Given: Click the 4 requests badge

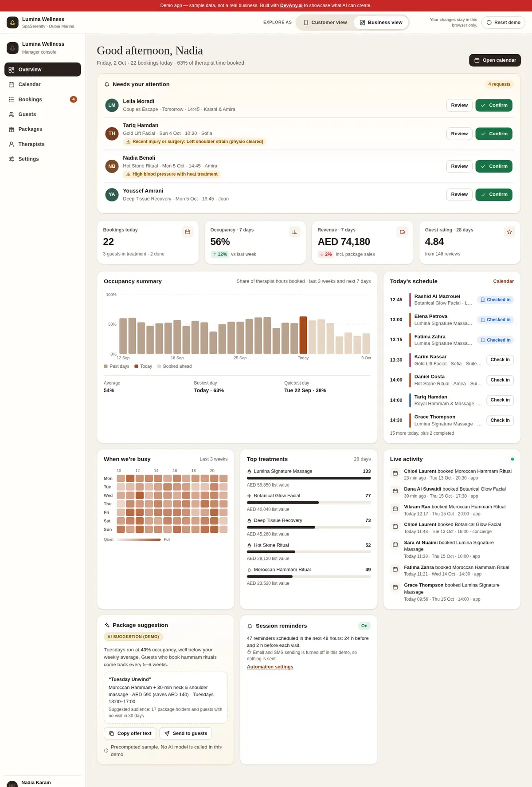Looking at the screenshot, I should (499, 84).
